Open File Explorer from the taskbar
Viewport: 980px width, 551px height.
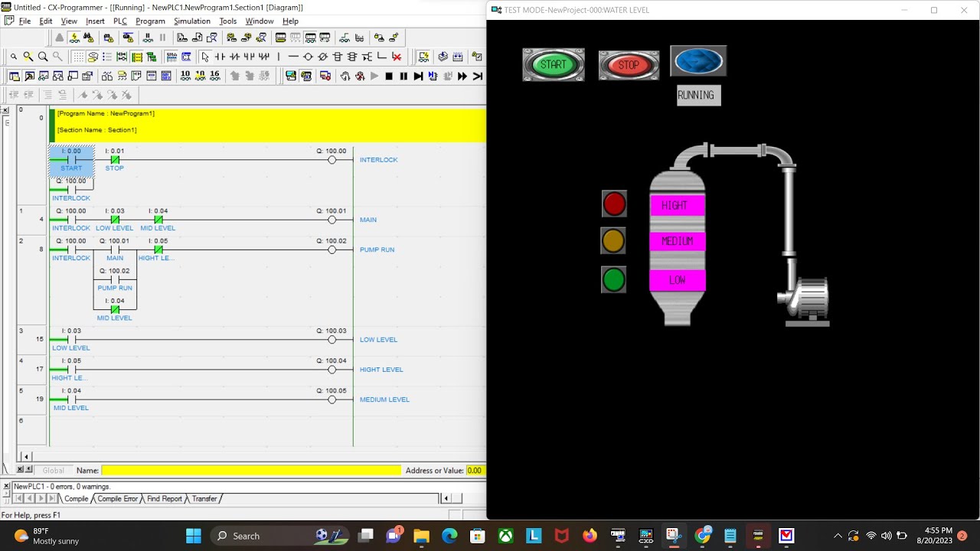coord(422,536)
